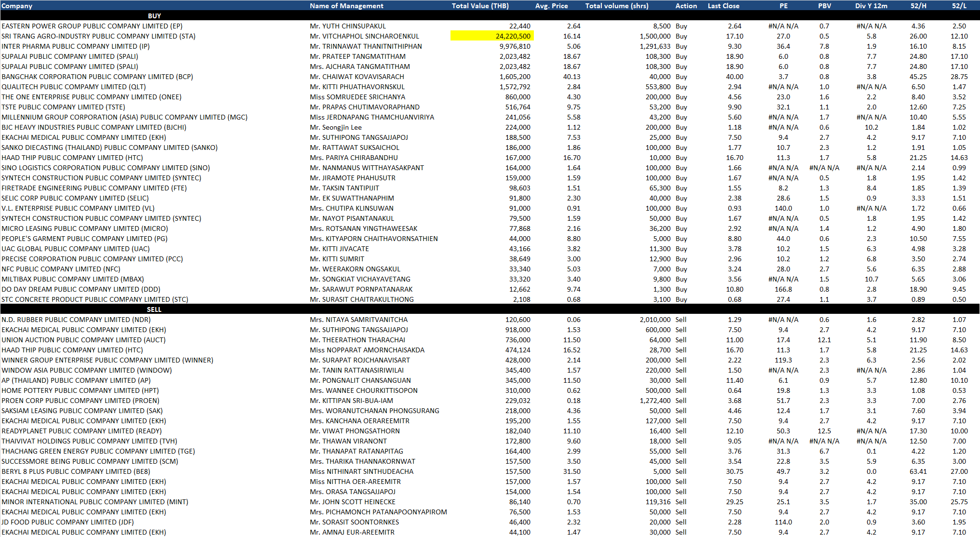Select WINNER GROUP ENTERPRISE (WINNER) cell
980x537 pixels.
click(x=107, y=360)
